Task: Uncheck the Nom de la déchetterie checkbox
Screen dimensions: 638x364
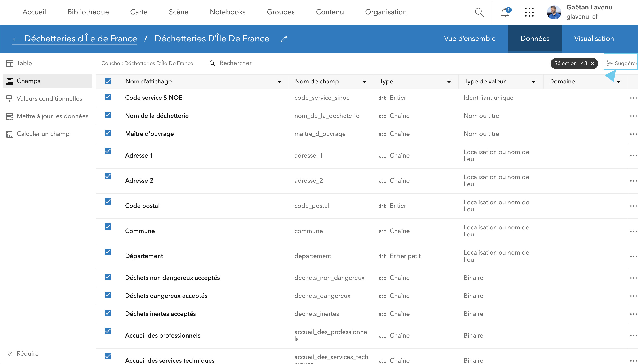Action: point(108,115)
